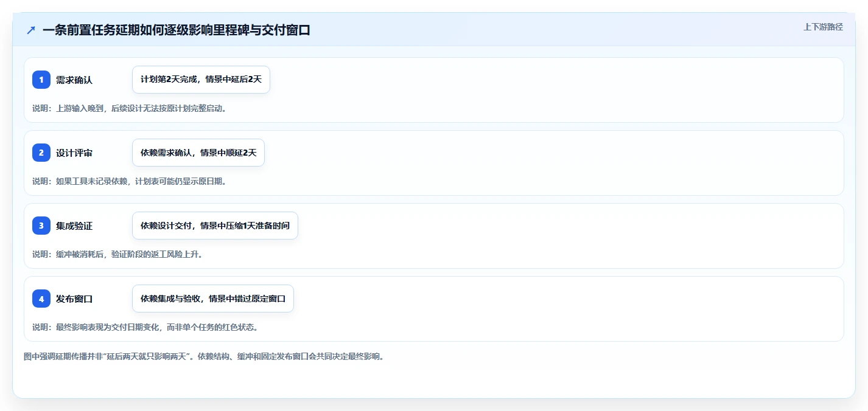Click the step 4 number badge

click(x=41, y=299)
